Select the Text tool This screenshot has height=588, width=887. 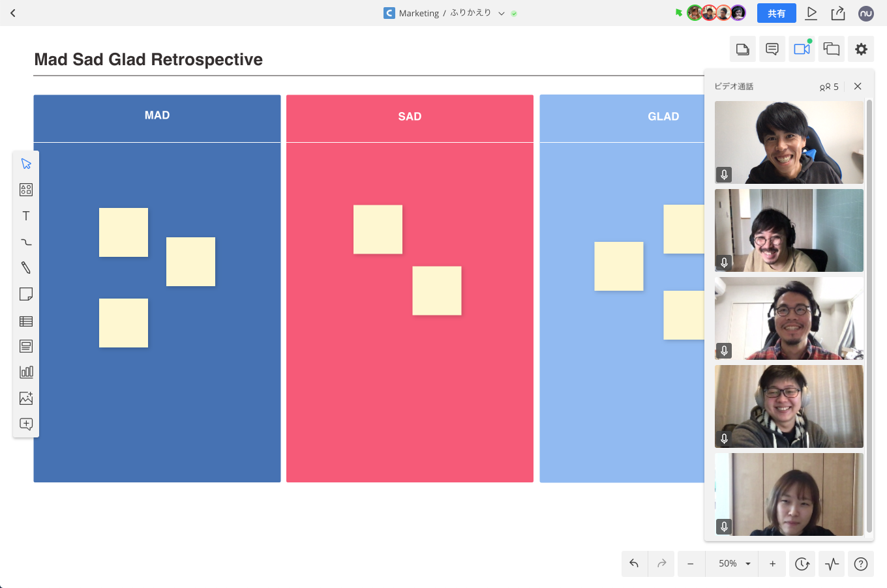26,216
